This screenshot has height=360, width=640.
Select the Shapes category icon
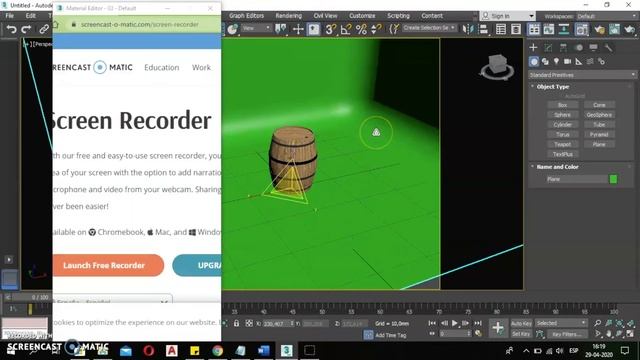click(x=545, y=62)
